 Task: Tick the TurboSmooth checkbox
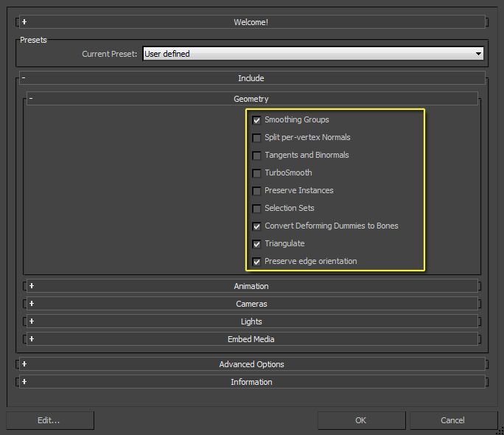tap(256, 173)
